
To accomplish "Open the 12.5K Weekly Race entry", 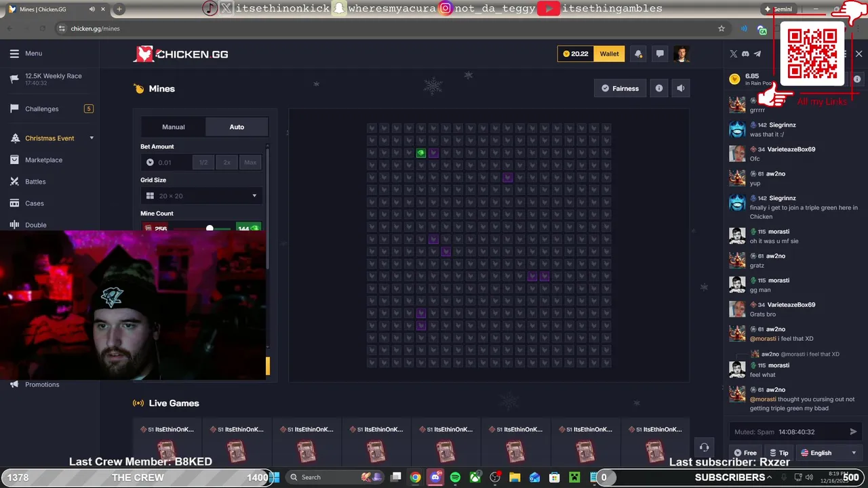I will point(50,79).
